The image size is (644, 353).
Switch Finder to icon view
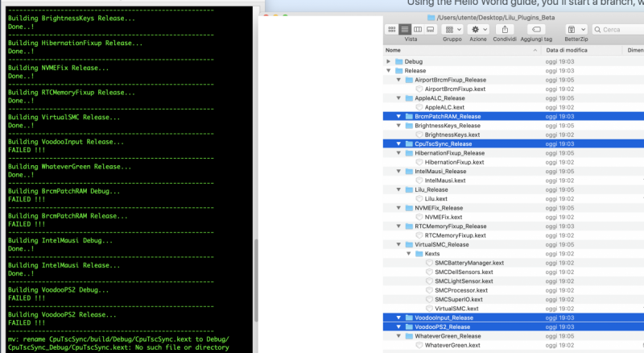[x=392, y=29]
